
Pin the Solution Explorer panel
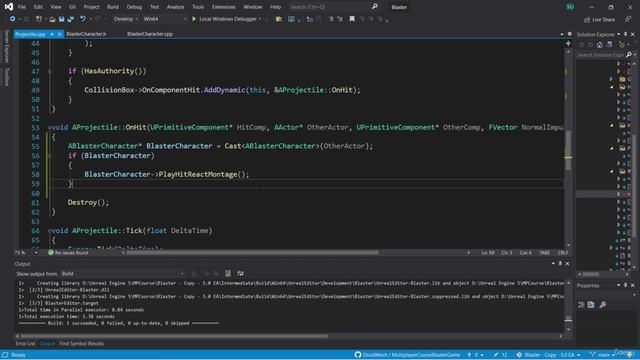tap(625, 34)
